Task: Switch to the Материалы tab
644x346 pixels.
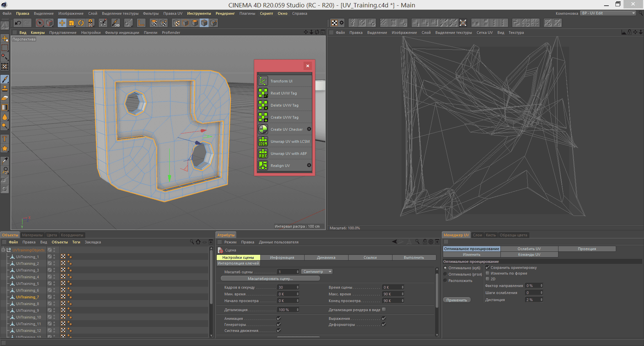Action: pos(32,235)
